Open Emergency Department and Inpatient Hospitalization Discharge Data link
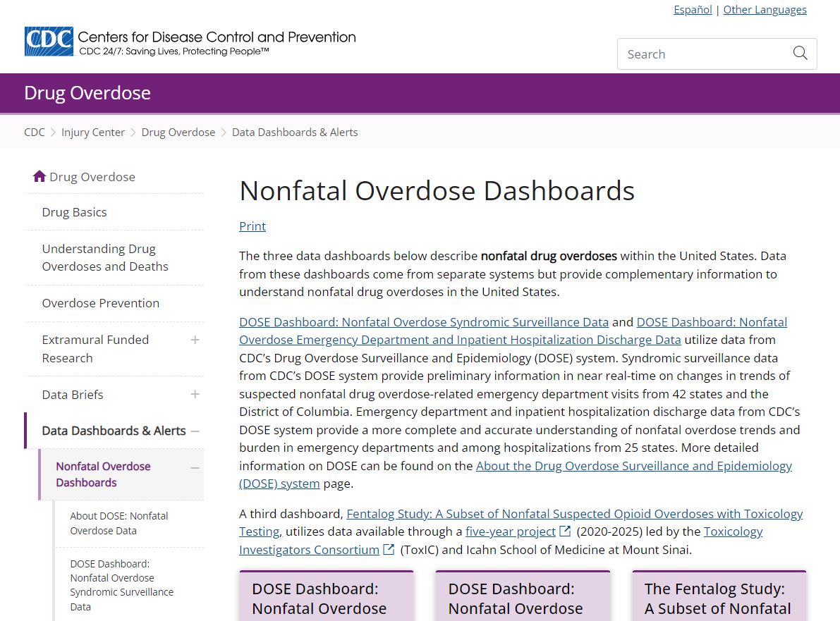The height and width of the screenshot is (621, 840). 460,340
